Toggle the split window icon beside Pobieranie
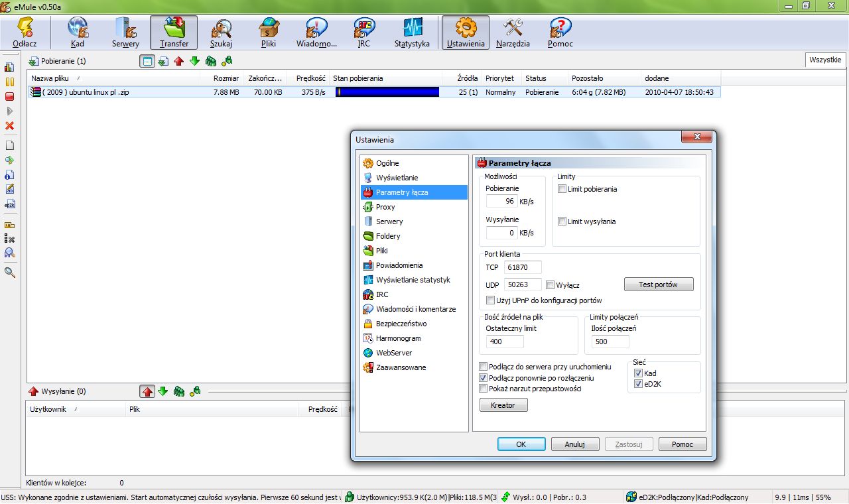Viewport: 849px width, 504px height. point(147,61)
